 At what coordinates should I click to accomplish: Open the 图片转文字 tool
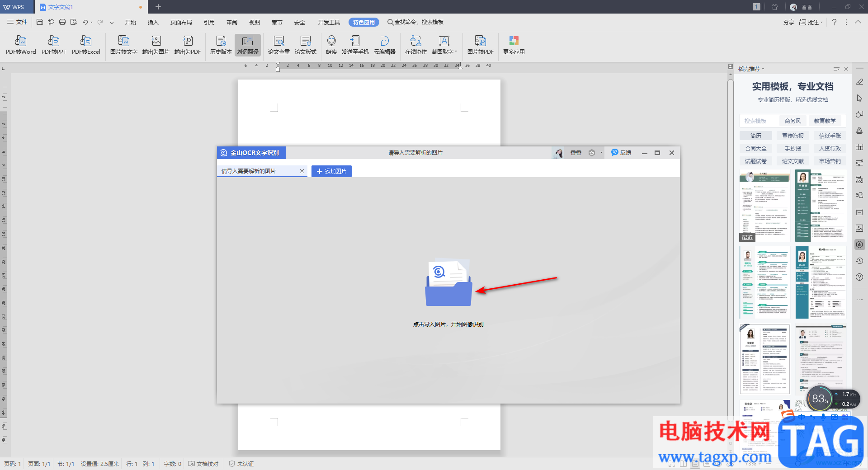tap(123, 45)
